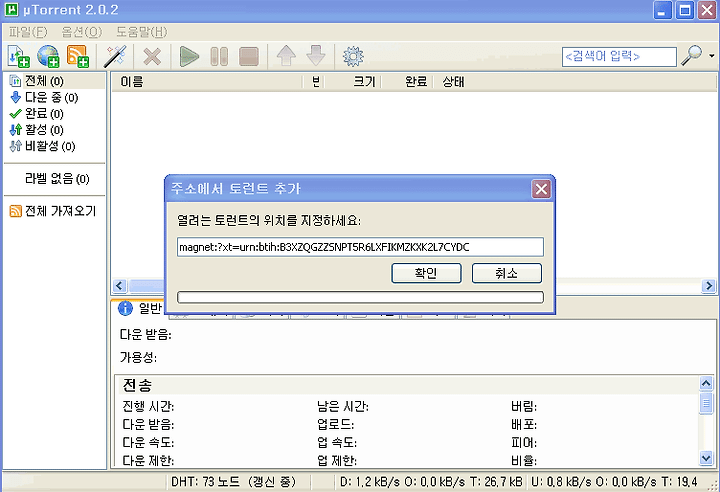Click µTorrent title bar app icon

tap(11, 10)
